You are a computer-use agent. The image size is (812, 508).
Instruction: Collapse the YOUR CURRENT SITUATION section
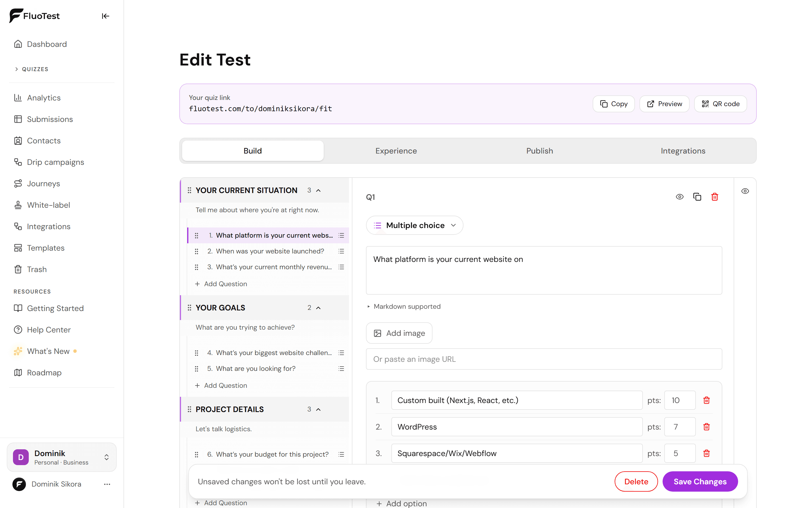318,190
